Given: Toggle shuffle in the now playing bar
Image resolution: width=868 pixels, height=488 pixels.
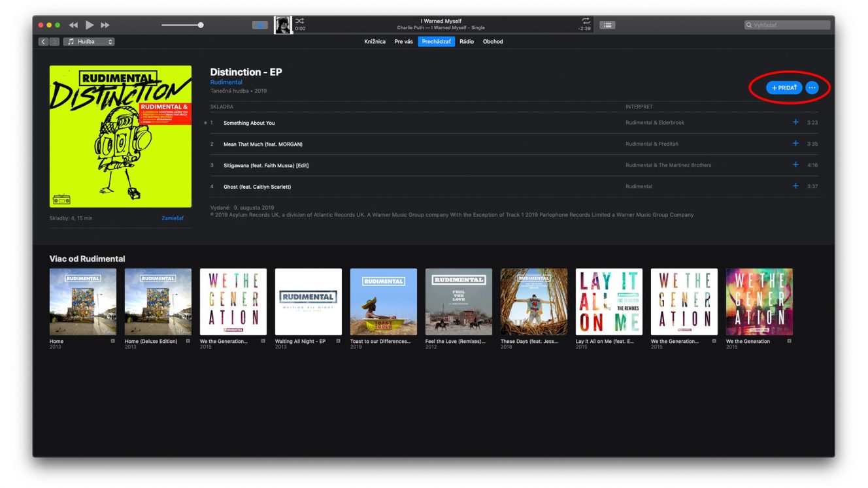Looking at the screenshot, I should point(299,21).
